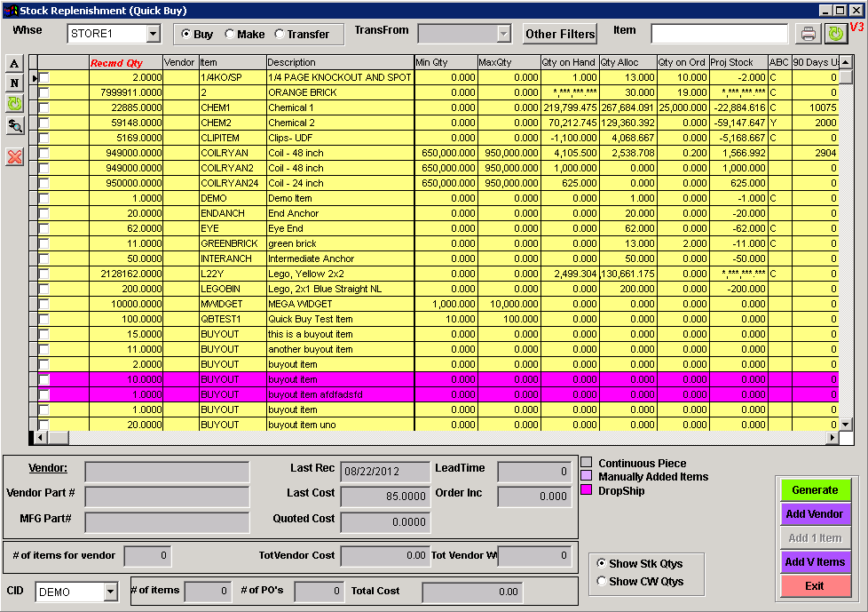868x612 pixels.
Task: Click the Recmd Qty column header
Action: (x=115, y=63)
